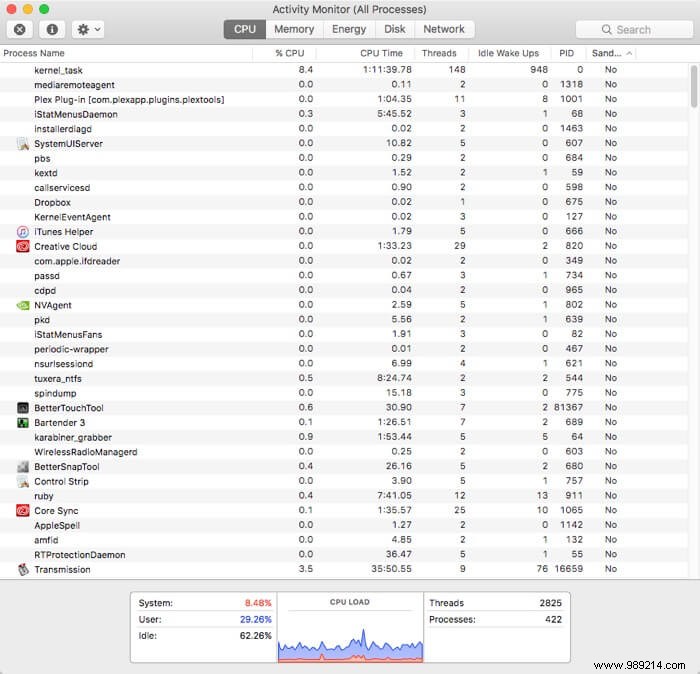
Task: Click the System 8.48% value
Action: coord(258,603)
